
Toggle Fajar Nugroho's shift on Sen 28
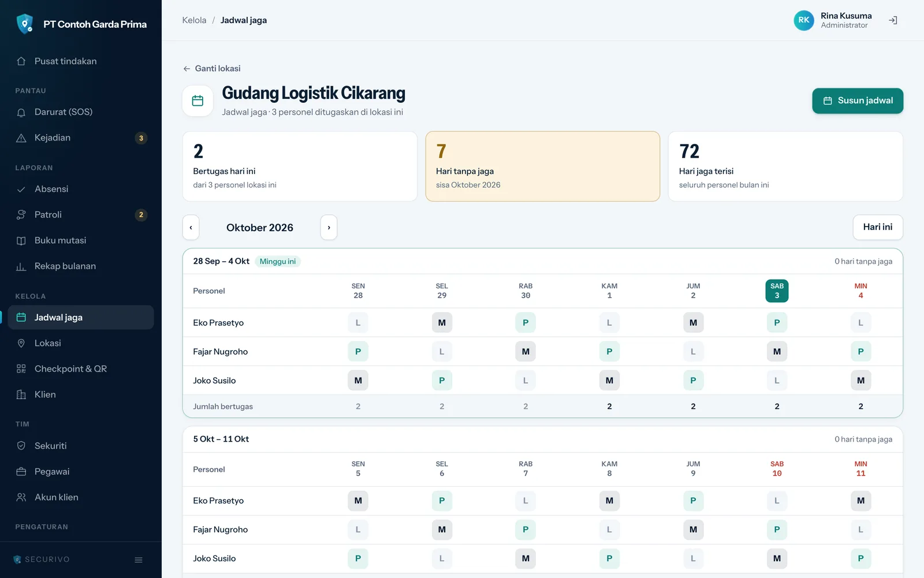point(358,351)
